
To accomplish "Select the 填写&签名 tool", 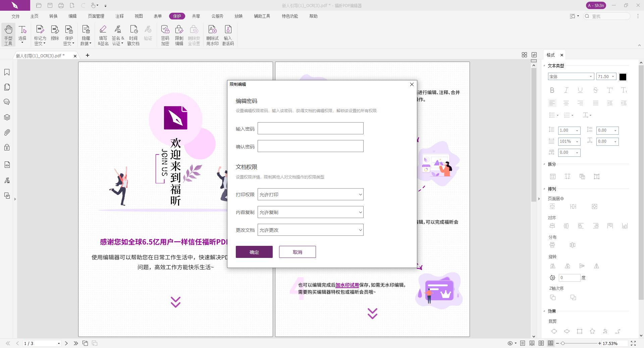I will [x=103, y=35].
